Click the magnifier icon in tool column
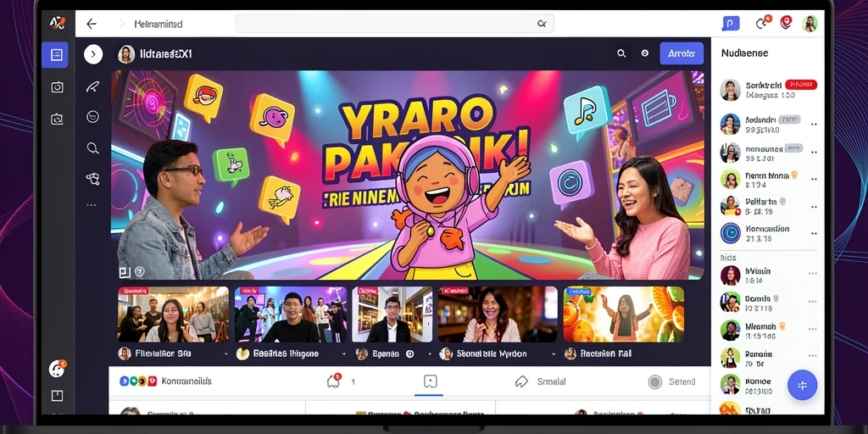The width and height of the screenshot is (868, 434). pyautogui.click(x=93, y=147)
